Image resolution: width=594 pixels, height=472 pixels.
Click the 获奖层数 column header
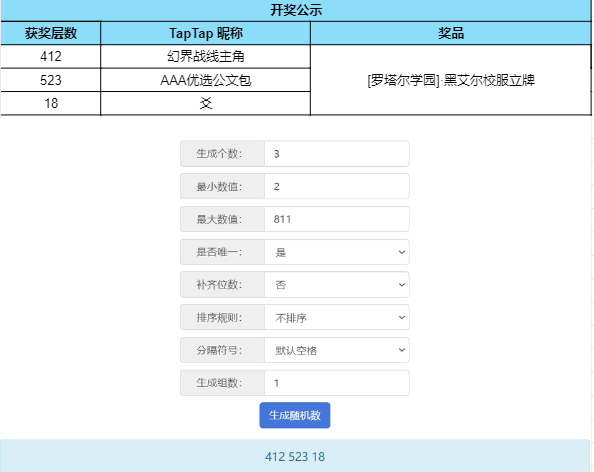51,33
